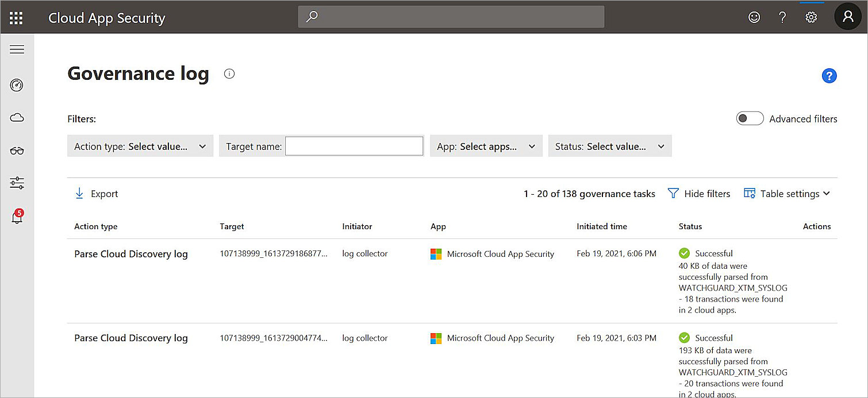Open the App filter to select apps
Viewport: 868px width, 398px height.
coord(486,146)
